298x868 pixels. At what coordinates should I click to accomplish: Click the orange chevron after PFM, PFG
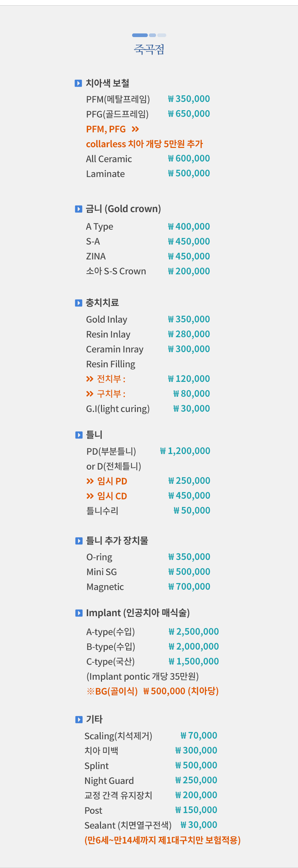tap(135, 129)
